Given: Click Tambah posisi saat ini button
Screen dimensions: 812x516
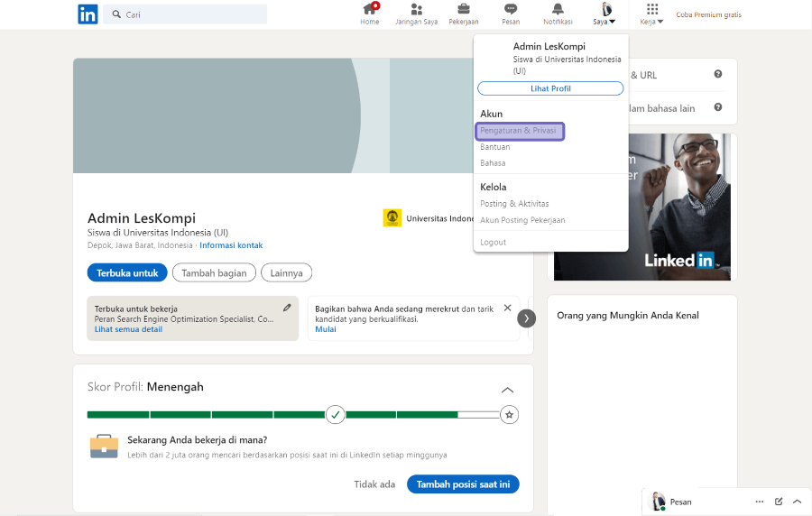Looking at the screenshot, I should click(x=463, y=484).
